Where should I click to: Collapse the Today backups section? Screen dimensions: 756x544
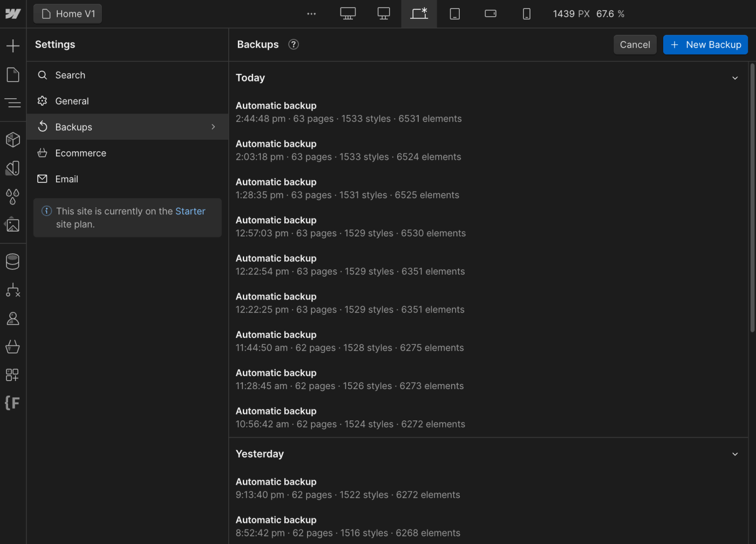(x=735, y=78)
